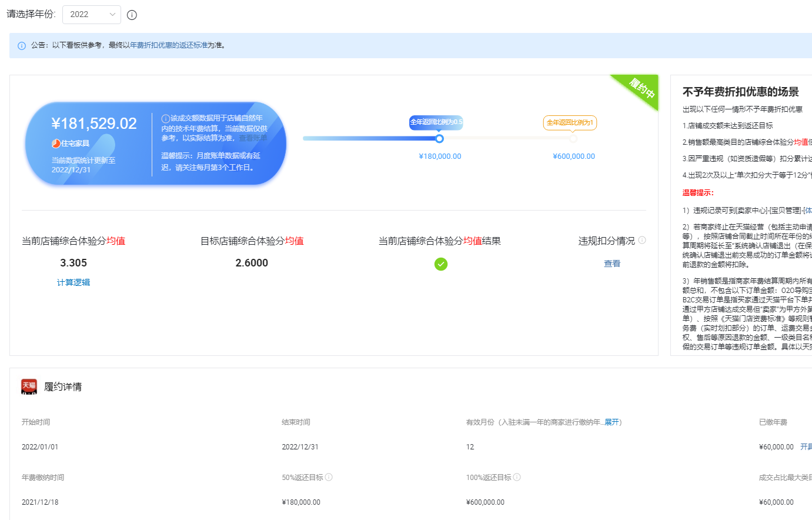Click the info icon beside the year selector
812x520 pixels.
[132, 15]
